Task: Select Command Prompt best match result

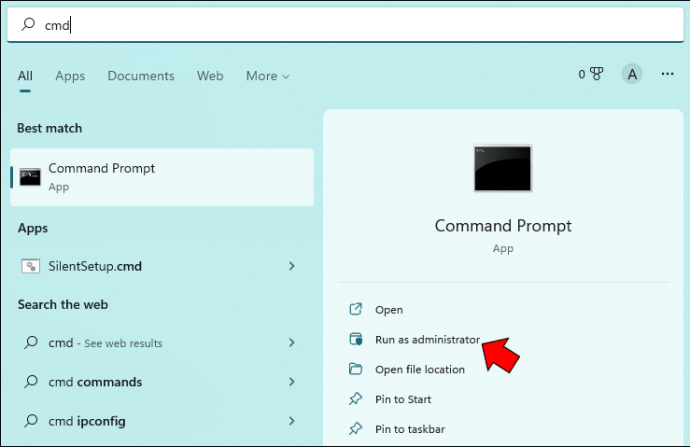Action: 162,177
